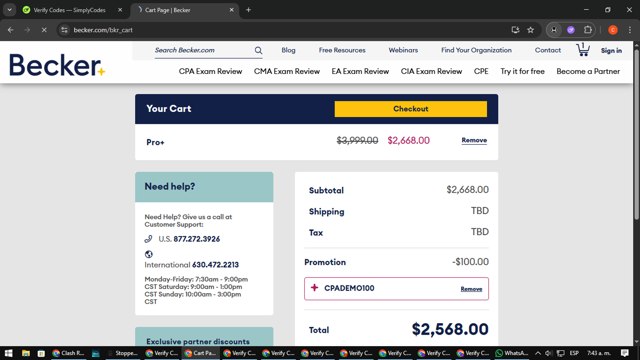The image size is (640, 360).
Task: Show hidden system tray icons chevron
Action: pyautogui.click(x=538, y=353)
